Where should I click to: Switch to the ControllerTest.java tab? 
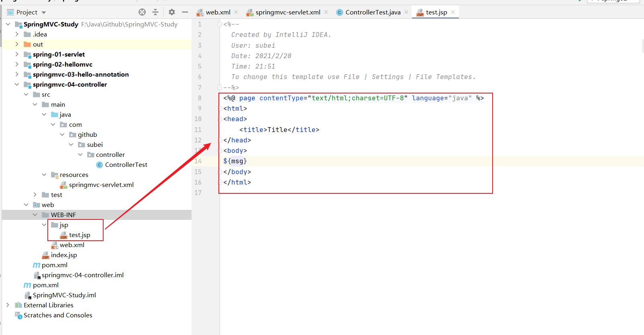click(373, 12)
